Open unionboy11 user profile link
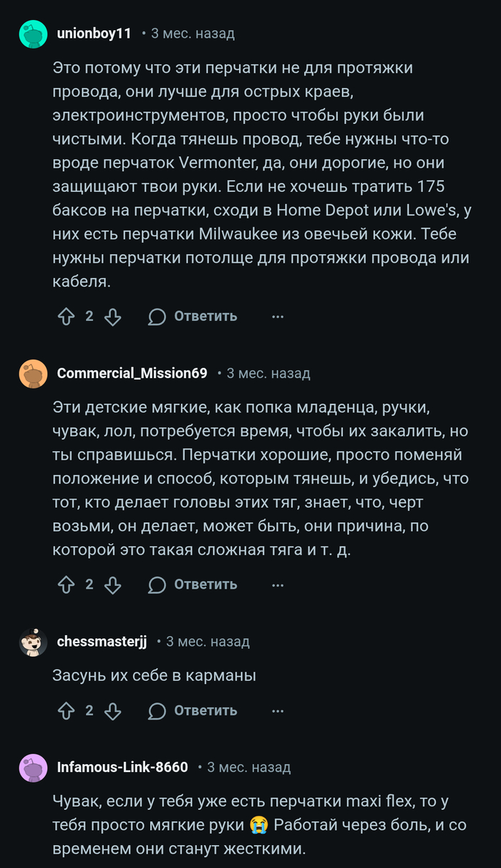Image resolution: width=501 pixels, height=868 pixels. click(x=94, y=34)
